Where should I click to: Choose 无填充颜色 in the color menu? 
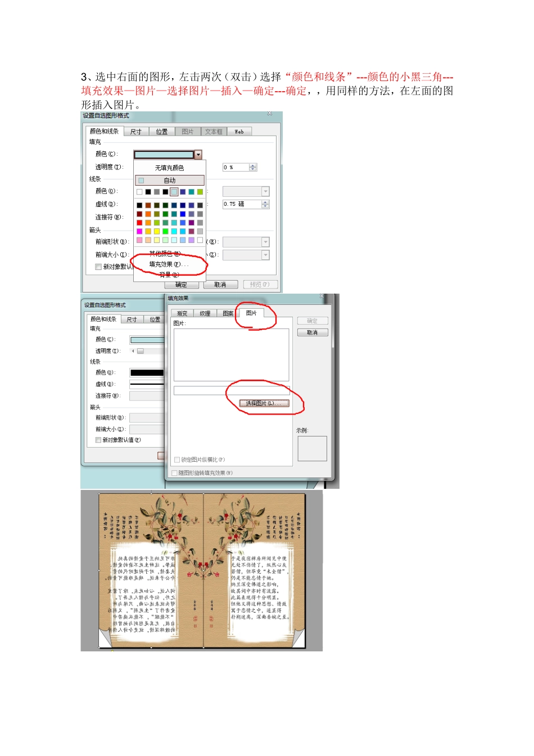[169, 168]
